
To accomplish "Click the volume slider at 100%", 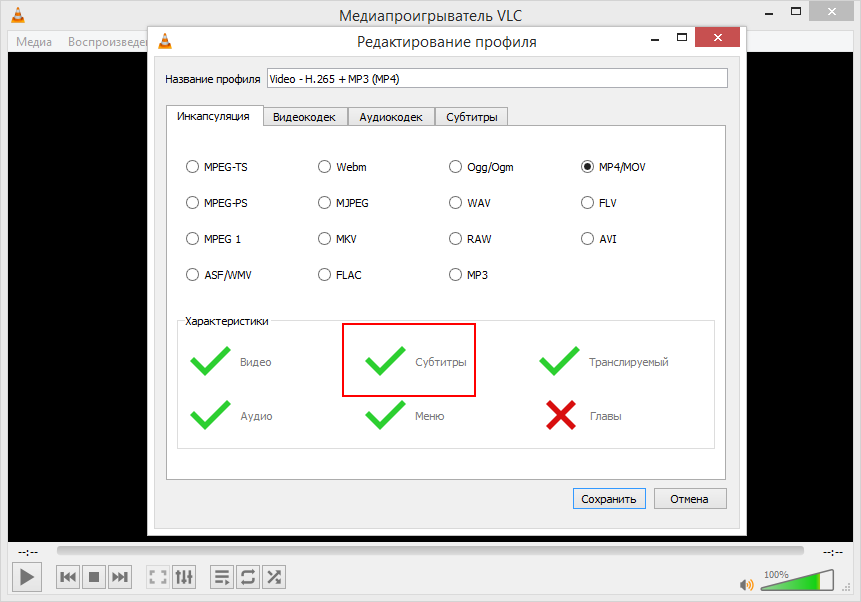I will point(797,581).
